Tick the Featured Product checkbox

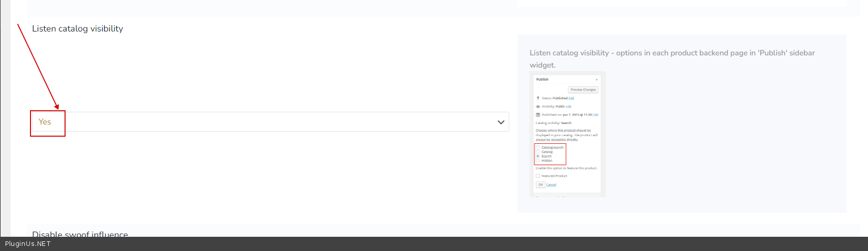[538, 176]
